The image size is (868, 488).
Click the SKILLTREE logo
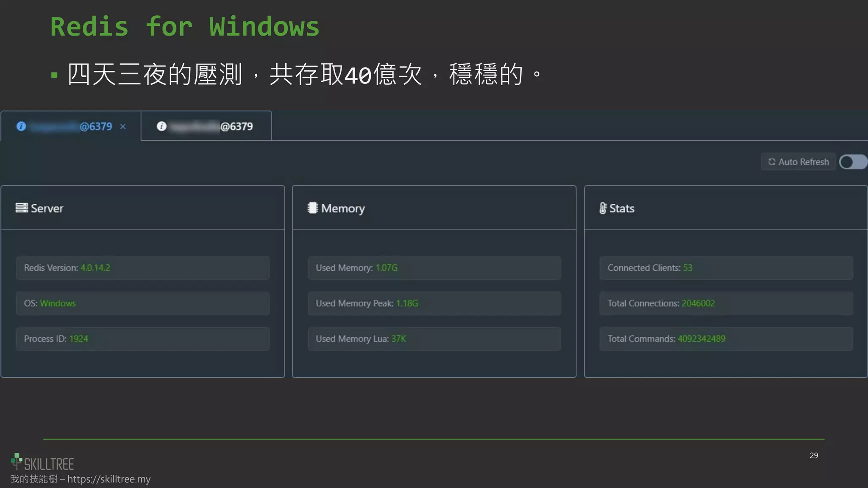(42, 463)
